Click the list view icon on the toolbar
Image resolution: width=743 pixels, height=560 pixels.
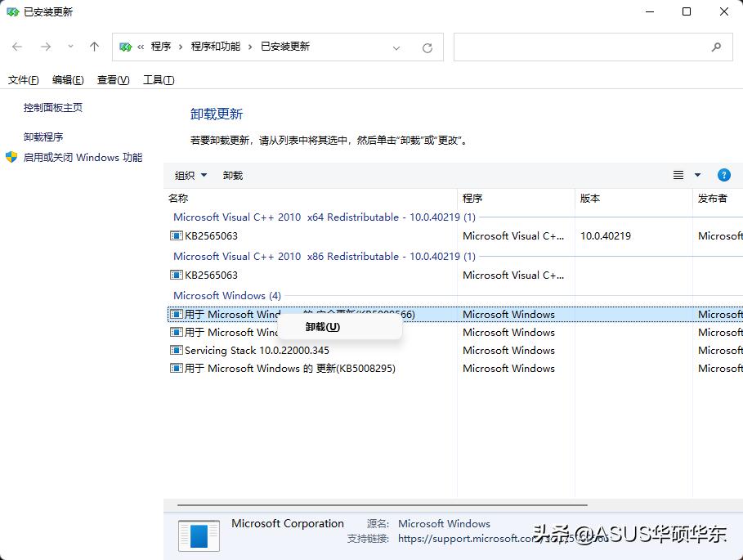pos(678,174)
